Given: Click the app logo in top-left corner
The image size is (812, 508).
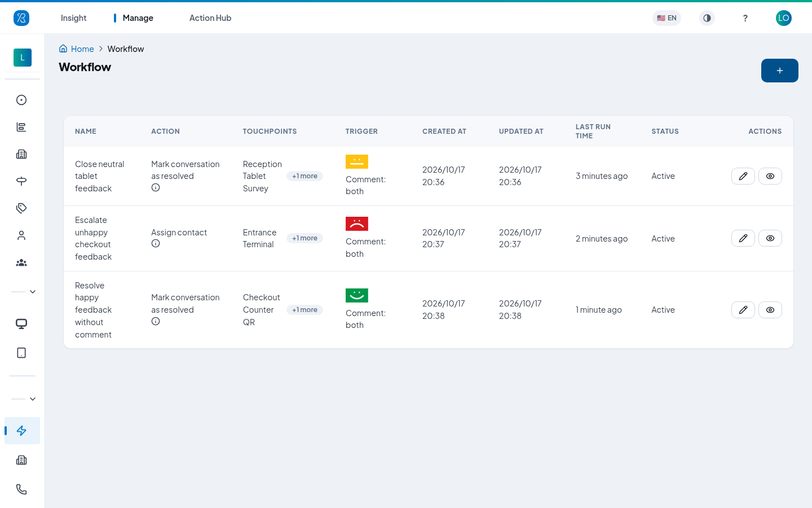Looking at the screenshot, I should 21,18.
